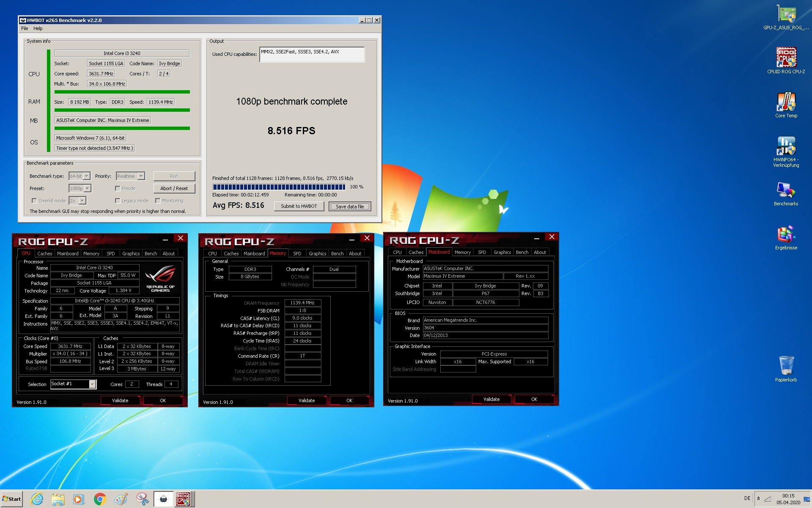
Task: Click the Core Speed 3631.7 MHz value
Action: (x=70, y=346)
